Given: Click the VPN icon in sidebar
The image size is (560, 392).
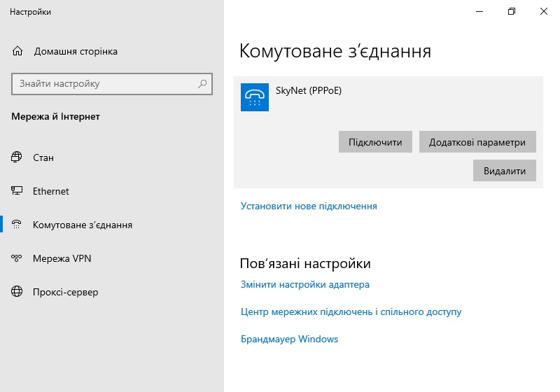Looking at the screenshot, I should click(x=16, y=258).
